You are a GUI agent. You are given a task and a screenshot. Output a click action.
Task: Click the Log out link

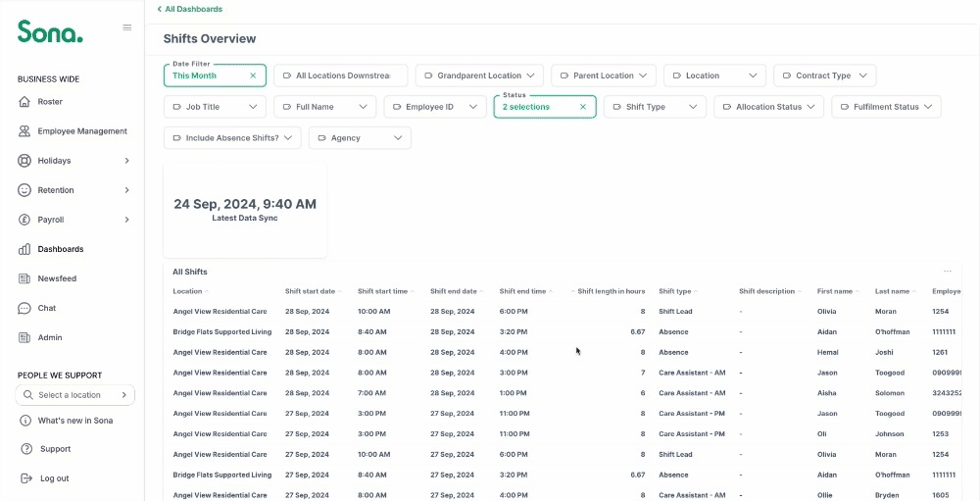[x=54, y=478]
